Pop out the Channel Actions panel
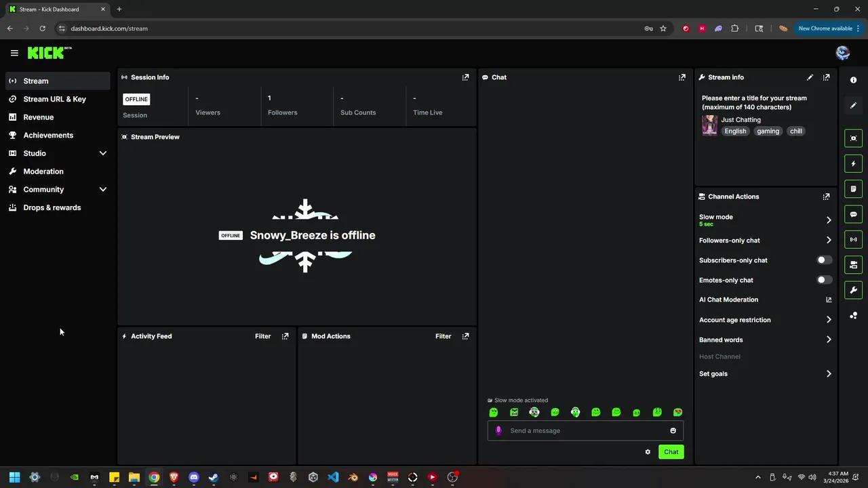868x488 pixels. [x=826, y=197]
